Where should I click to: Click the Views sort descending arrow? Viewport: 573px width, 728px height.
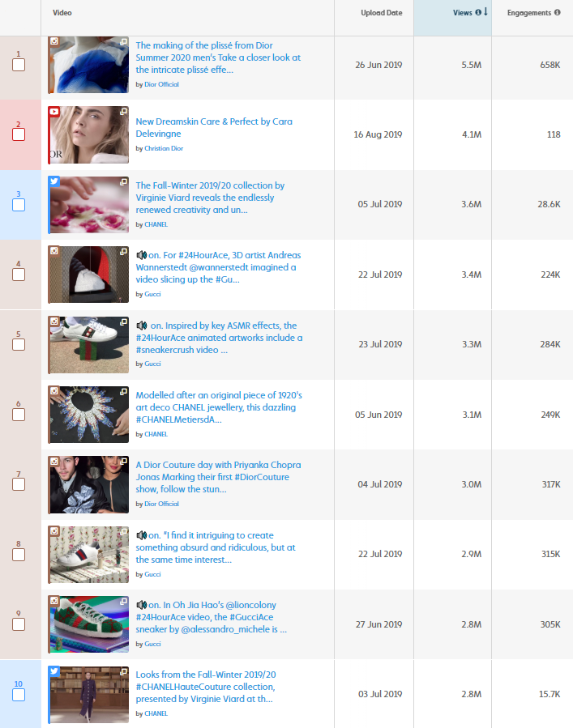click(485, 11)
